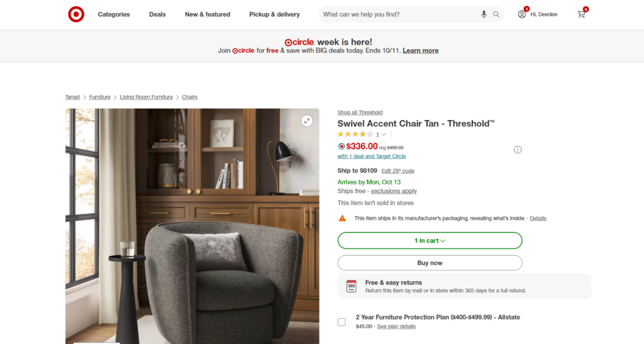Open the Shop all Threshold link

pos(360,112)
